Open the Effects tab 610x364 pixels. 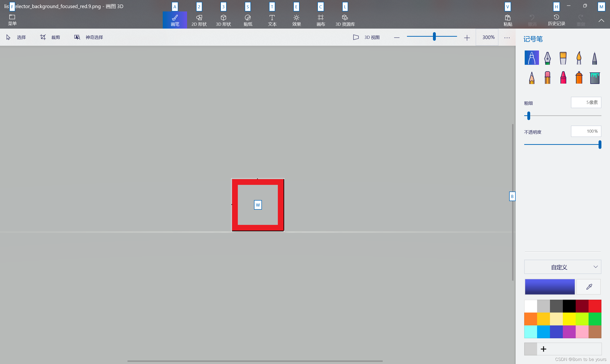296,20
